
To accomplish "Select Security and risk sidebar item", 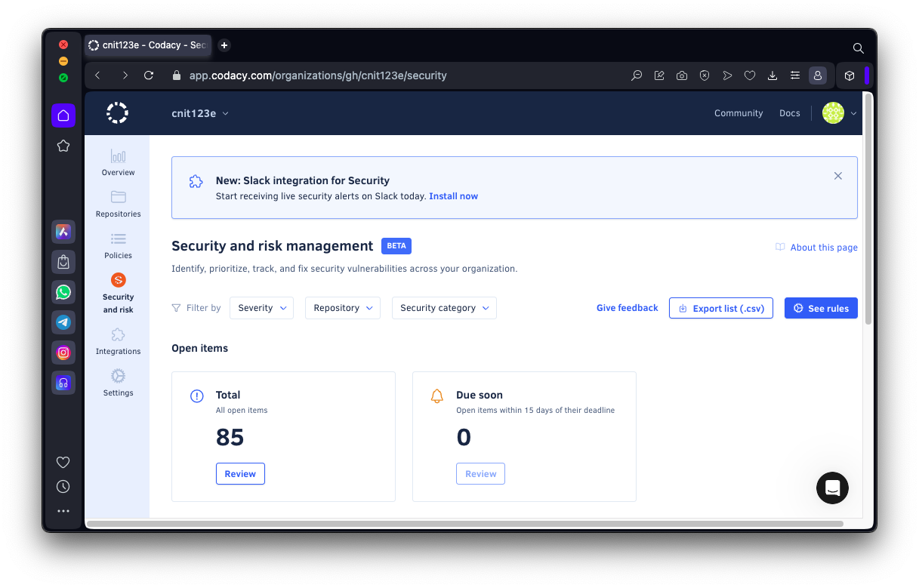I will pyautogui.click(x=118, y=293).
